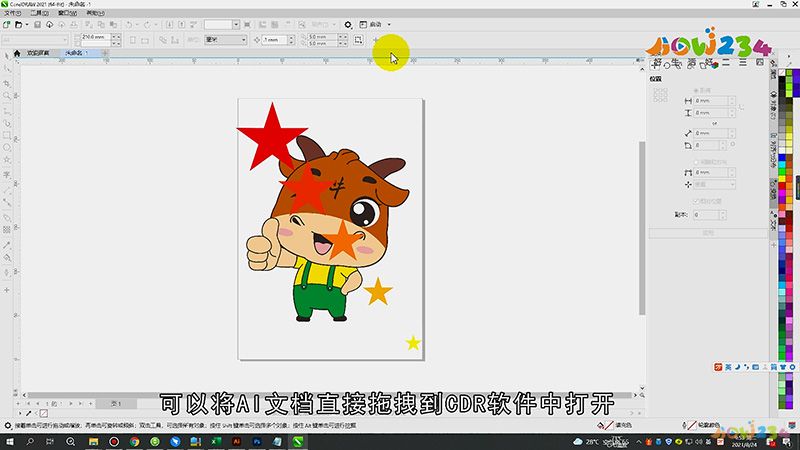This screenshot has width=800, height=450.
Task: Select the no-color X swatch in palette
Action: 782,73
